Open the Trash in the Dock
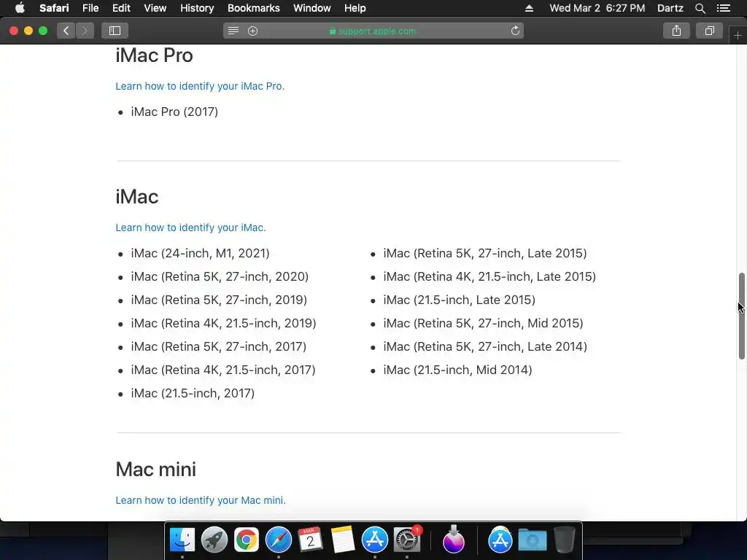 tap(565, 540)
